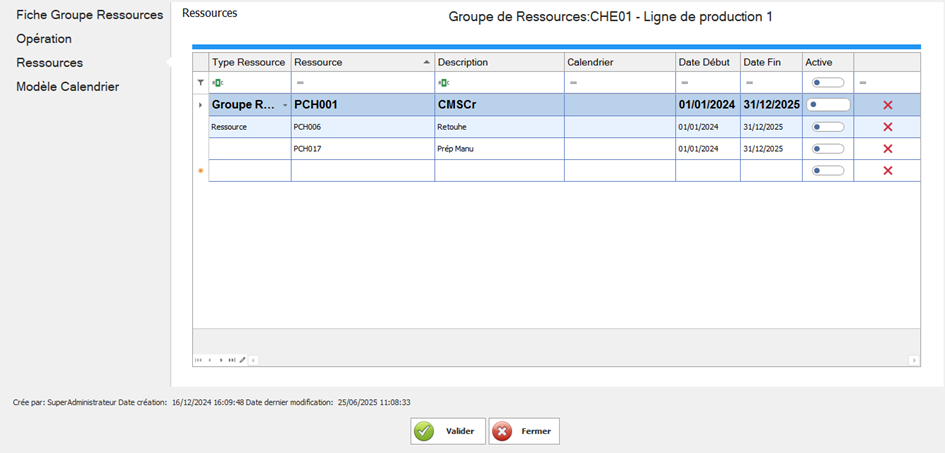Click the pencil edit icon in navigator

click(x=242, y=359)
